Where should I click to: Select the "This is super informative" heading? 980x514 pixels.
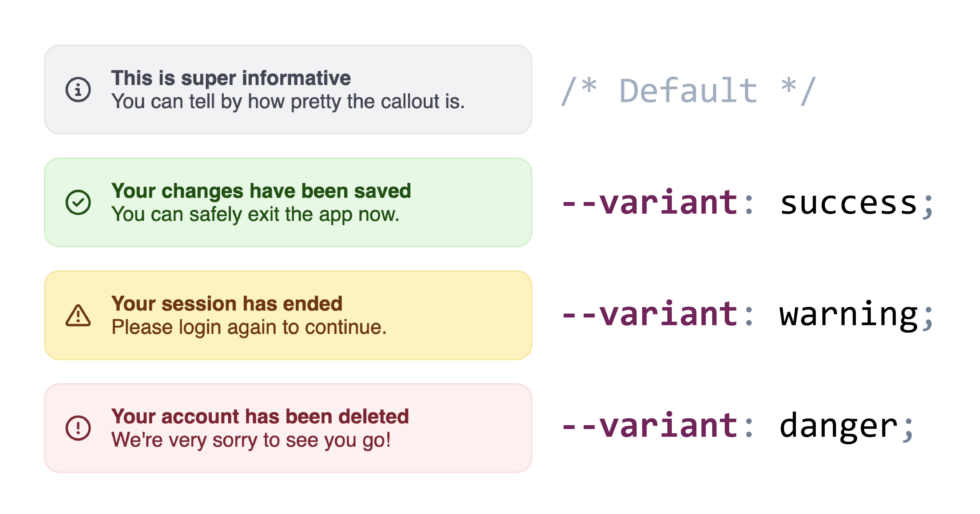(231, 78)
